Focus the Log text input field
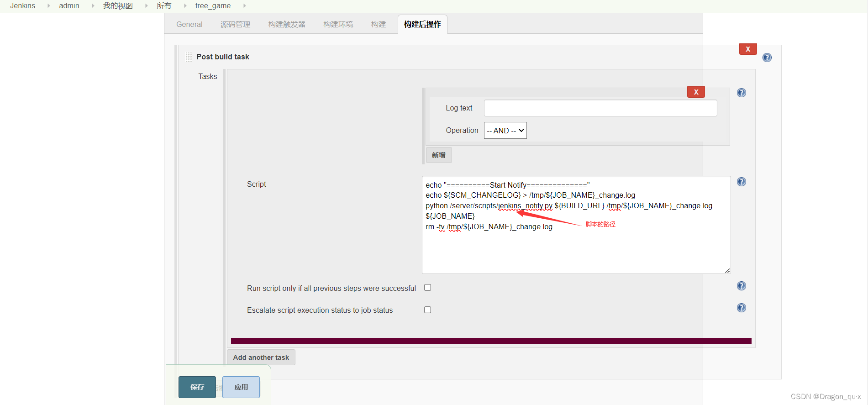868x405 pixels. pyautogui.click(x=600, y=108)
